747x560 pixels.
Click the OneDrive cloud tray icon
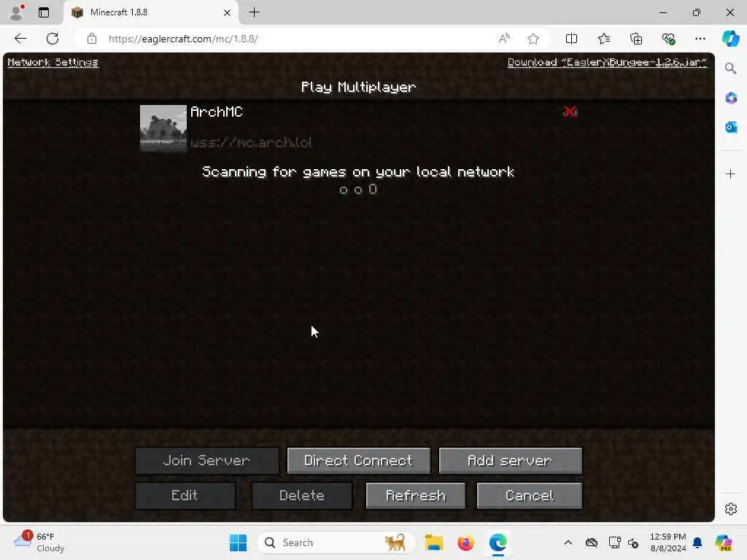591,542
